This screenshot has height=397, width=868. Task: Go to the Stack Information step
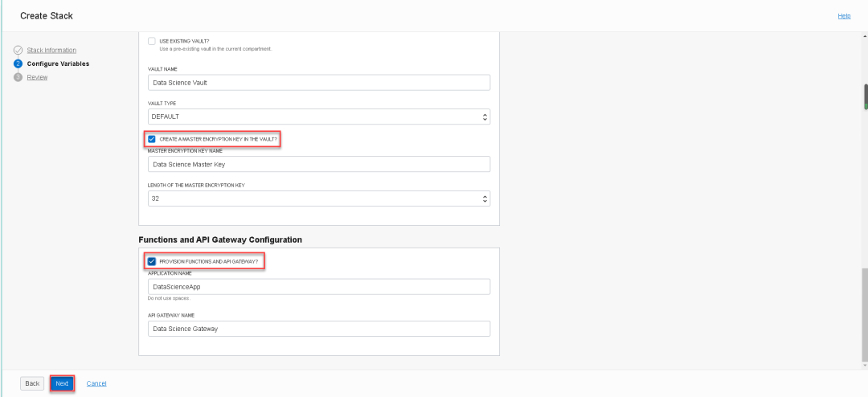(51, 50)
